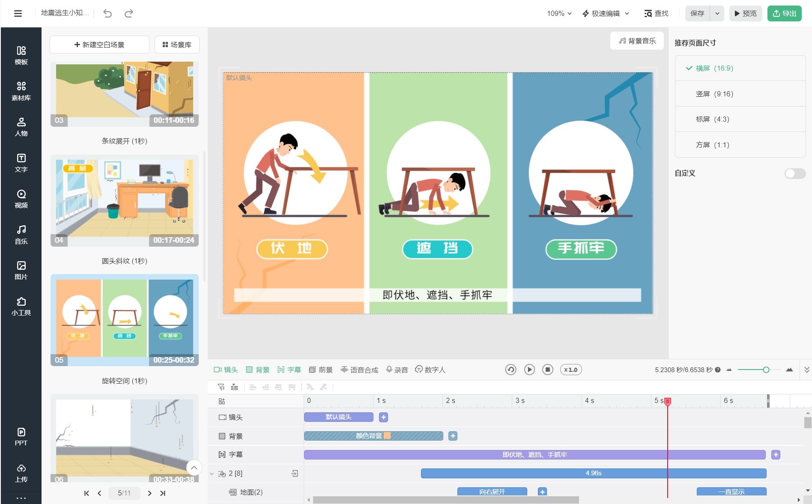The width and height of the screenshot is (812, 504).
Task: Toggle the 自定义 custom size switch
Action: [x=795, y=173]
